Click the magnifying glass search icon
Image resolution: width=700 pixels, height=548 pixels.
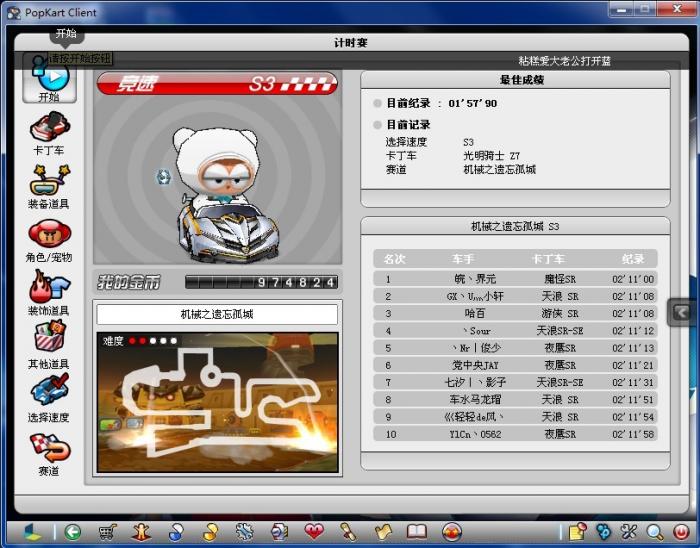[654, 532]
